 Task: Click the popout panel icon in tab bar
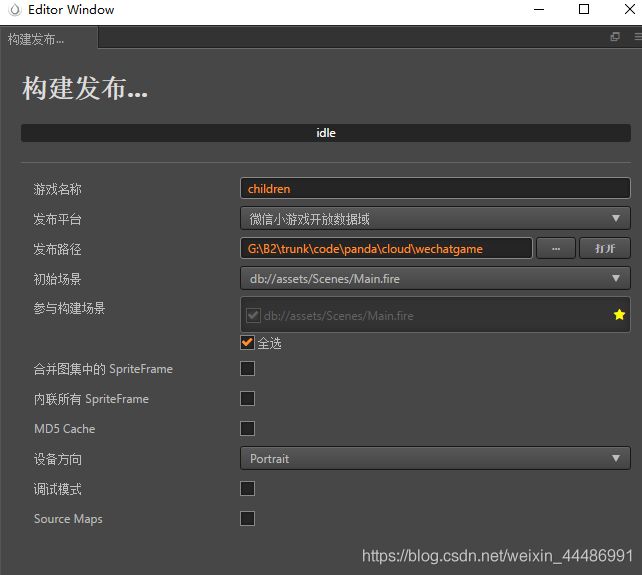click(x=615, y=37)
